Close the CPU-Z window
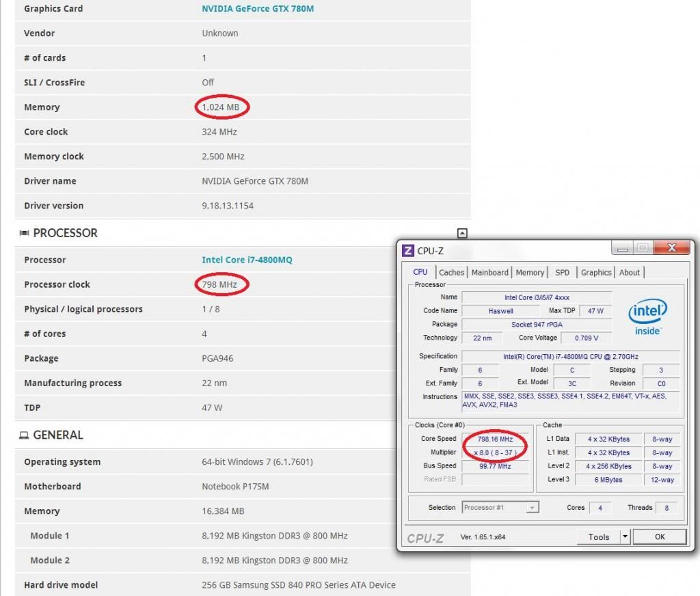Image resolution: width=700 pixels, height=596 pixels. [x=671, y=247]
